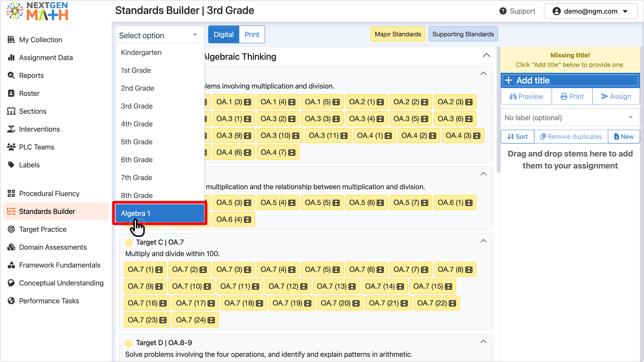Select the OA.7 (15) standard stem
Screen dimensions: 644x362
pyautogui.click(x=432, y=287)
